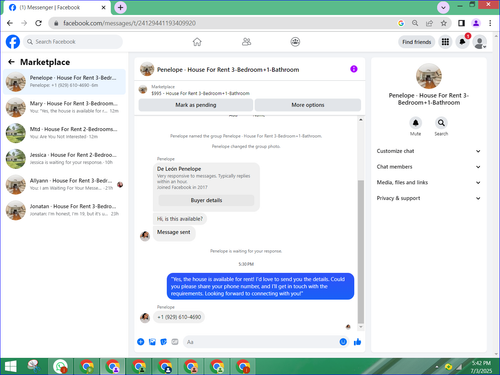Viewport: 500px width, 375px height.
Task: Open the Facebook menu grid icon
Action: [445, 42]
